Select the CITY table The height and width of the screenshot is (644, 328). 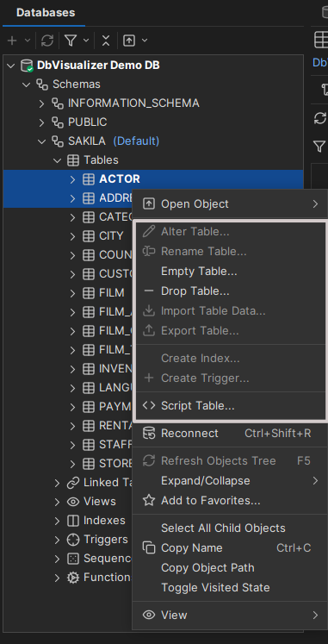111,236
